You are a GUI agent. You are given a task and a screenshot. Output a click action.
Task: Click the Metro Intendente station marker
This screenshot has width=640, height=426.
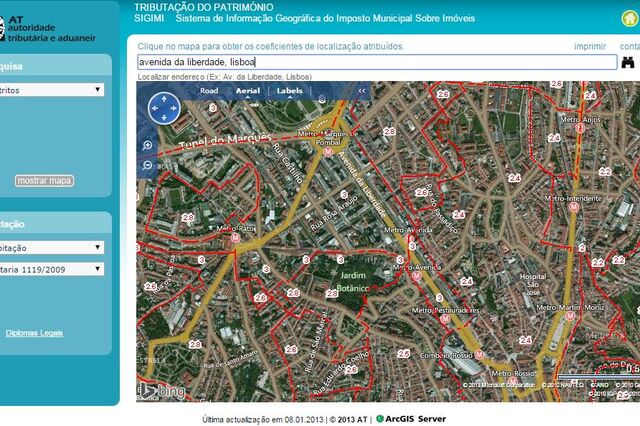tap(574, 207)
